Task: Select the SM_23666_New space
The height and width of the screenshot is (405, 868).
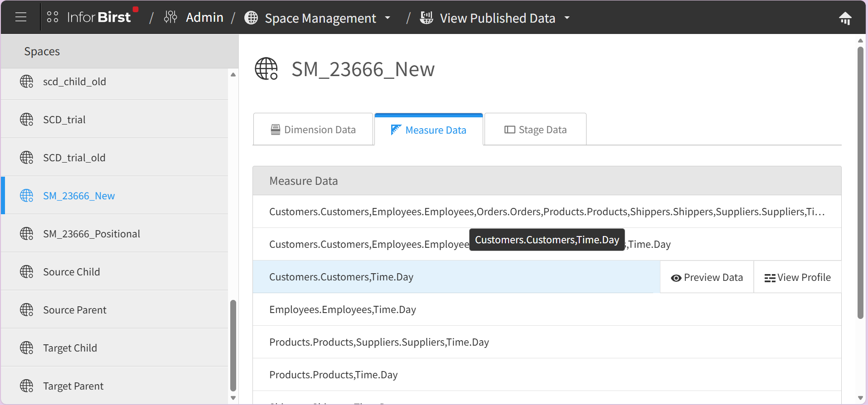Action: tap(115, 196)
